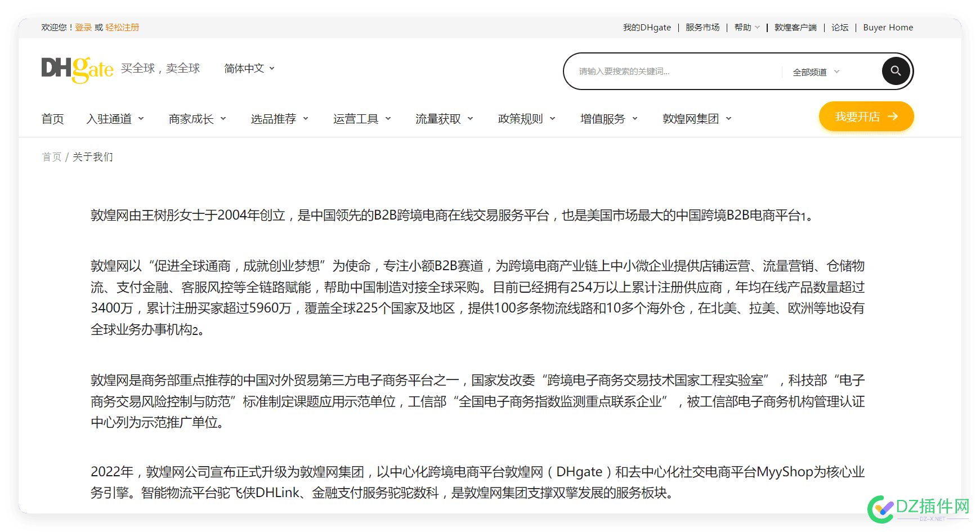Open the 政策规则 navigation item
This screenshot has height=532, width=980.
tap(520, 119)
